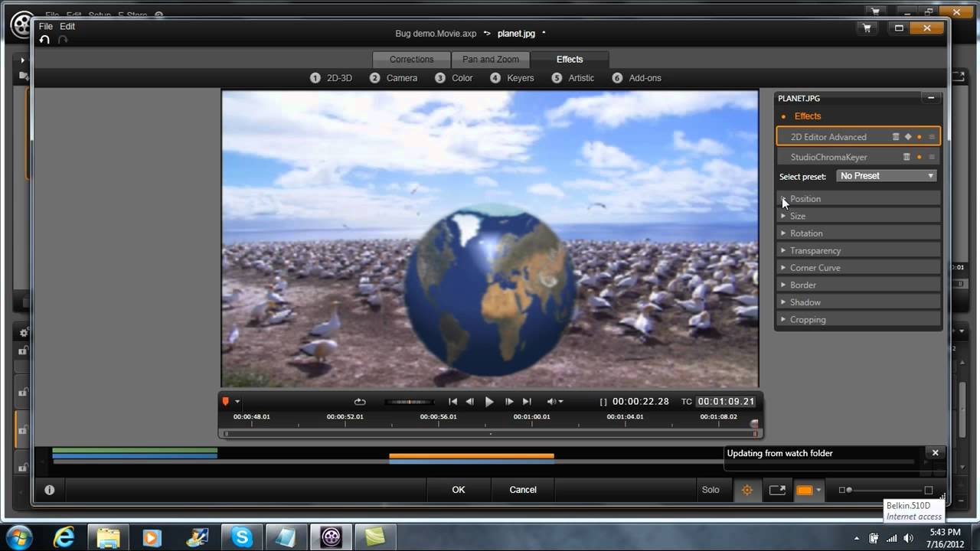Open the Color effects category
This screenshot has width=980, height=551.
(x=454, y=78)
